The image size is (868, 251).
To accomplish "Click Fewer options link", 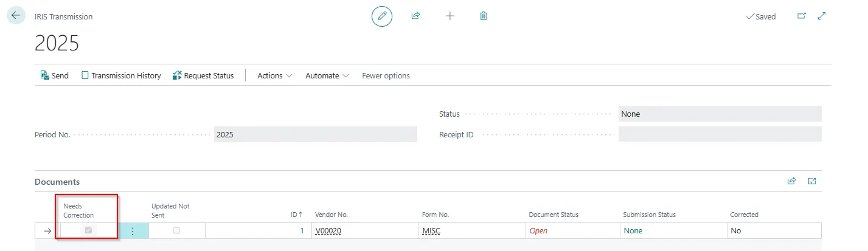I will pyautogui.click(x=386, y=76).
